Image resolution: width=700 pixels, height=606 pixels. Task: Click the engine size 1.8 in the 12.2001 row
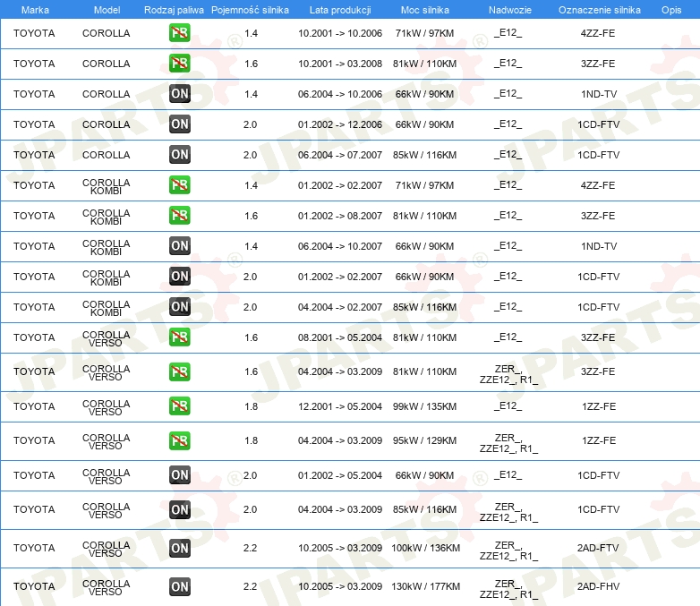tap(251, 406)
